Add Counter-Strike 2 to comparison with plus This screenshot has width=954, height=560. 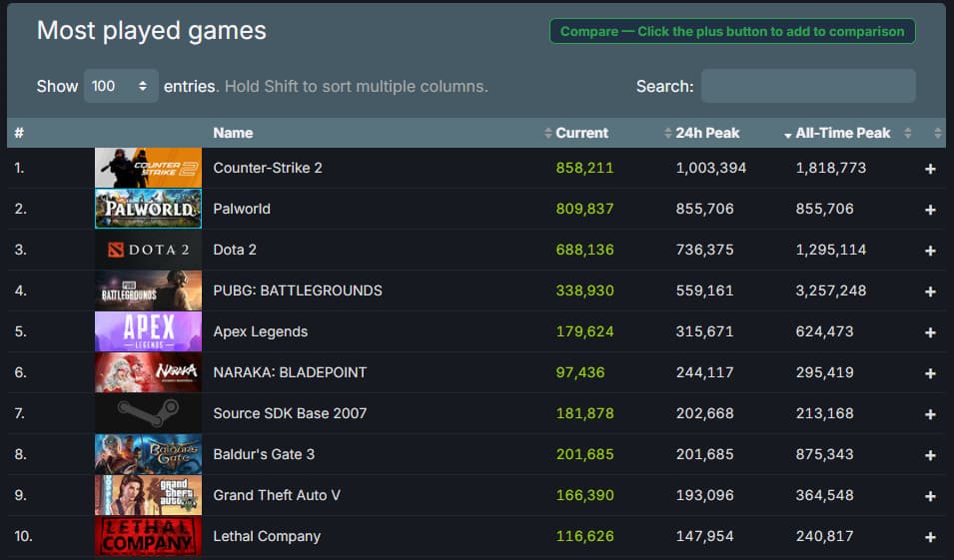click(x=930, y=169)
